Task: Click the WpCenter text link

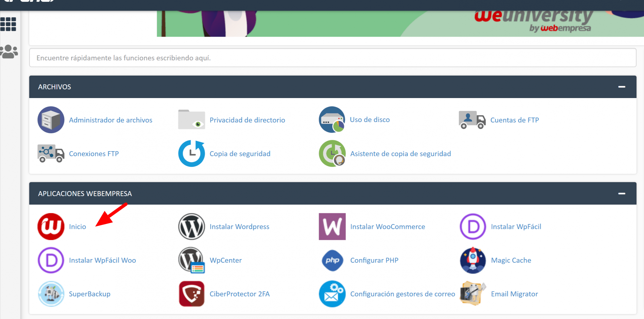Action: pyautogui.click(x=226, y=260)
